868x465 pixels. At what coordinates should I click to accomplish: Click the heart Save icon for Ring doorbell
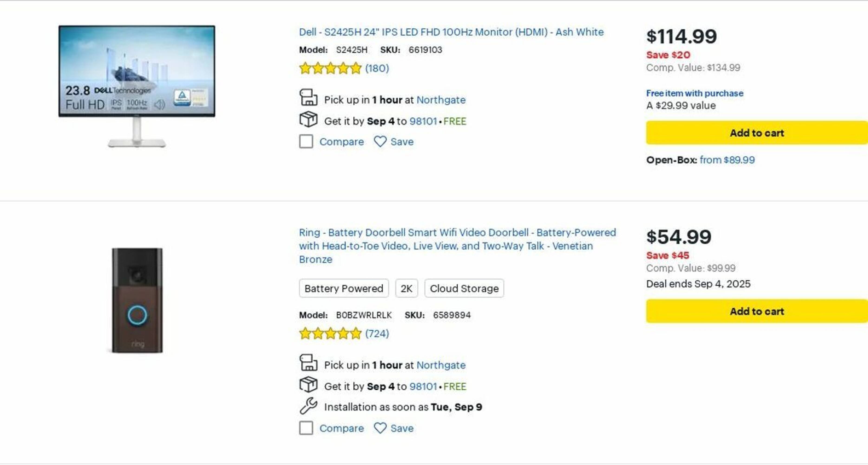pyautogui.click(x=380, y=428)
